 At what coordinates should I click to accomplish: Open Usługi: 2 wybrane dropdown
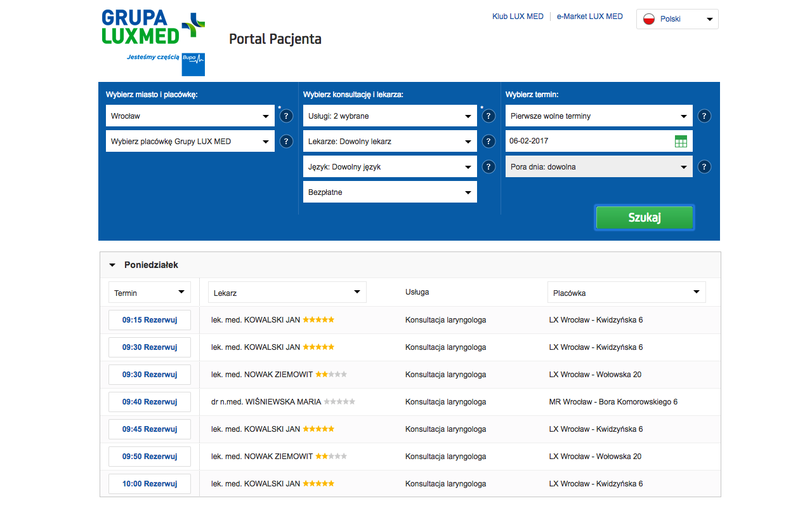(x=390, y=116)
